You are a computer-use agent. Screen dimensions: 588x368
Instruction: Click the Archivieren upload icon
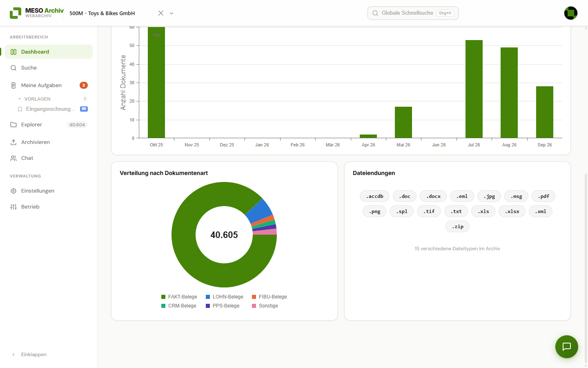point(13,142)
